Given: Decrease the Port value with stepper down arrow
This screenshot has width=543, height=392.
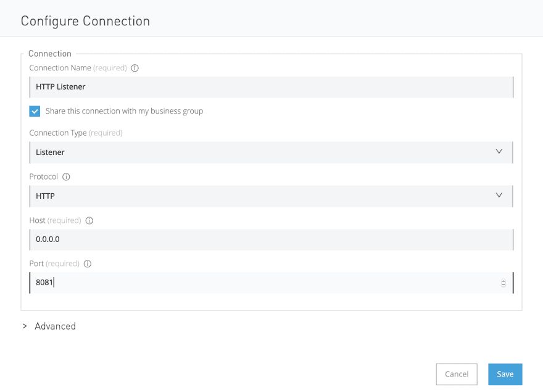Looking at the screenshot, I should (x=503, y=285).
